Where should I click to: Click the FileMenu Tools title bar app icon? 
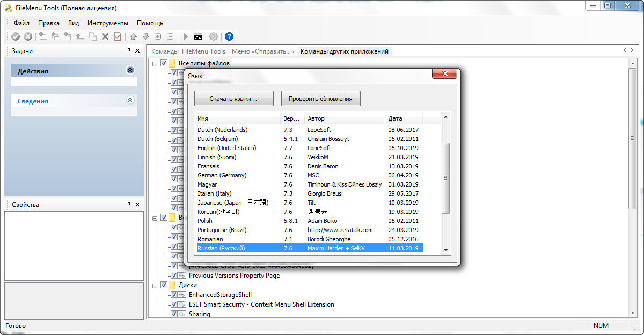tap(9, 8)
